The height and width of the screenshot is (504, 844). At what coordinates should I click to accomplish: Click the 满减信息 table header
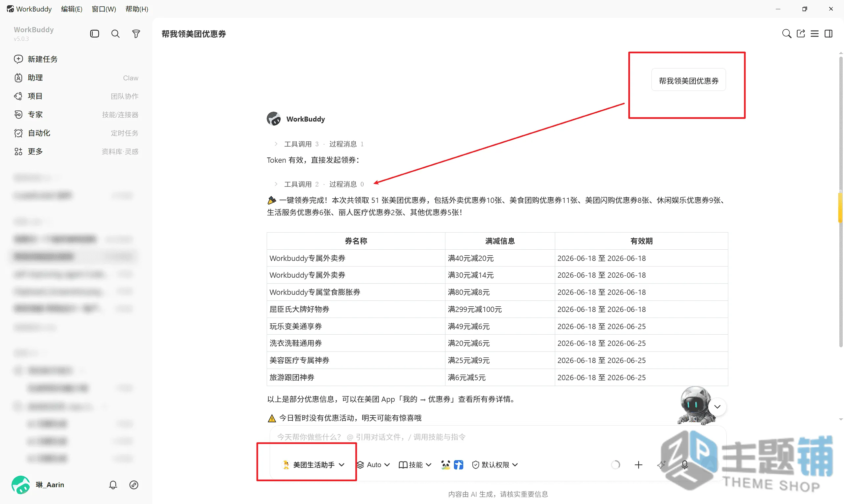tap(500, 241)
